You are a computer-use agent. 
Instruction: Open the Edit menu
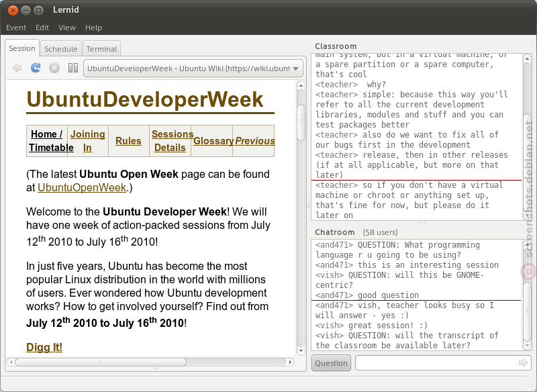click(42, 28)
